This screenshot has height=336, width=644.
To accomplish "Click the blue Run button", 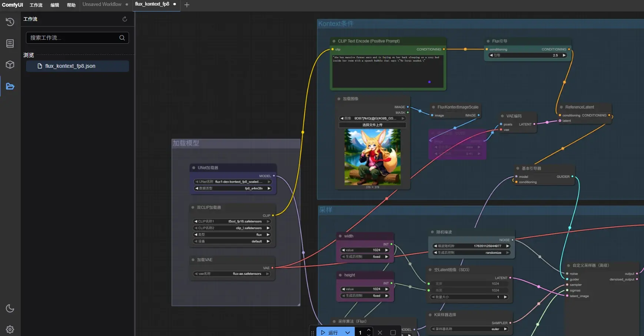I will 329,332.
